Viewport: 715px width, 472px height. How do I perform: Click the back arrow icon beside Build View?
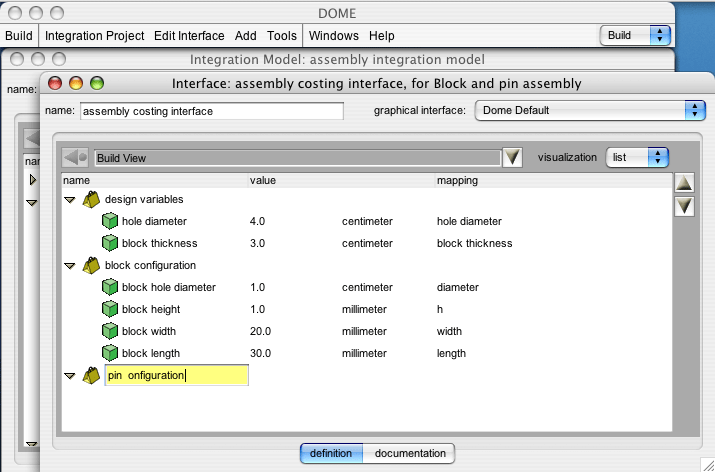75,158
